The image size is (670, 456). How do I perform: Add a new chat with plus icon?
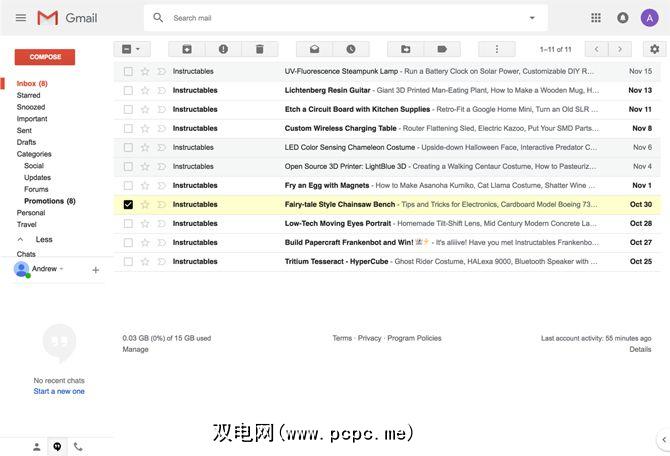click(x=96, y=270)
